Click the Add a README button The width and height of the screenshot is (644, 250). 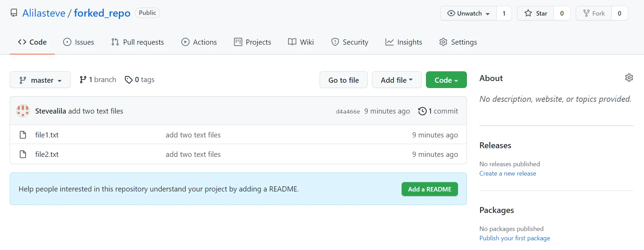(x=430, y=189)
